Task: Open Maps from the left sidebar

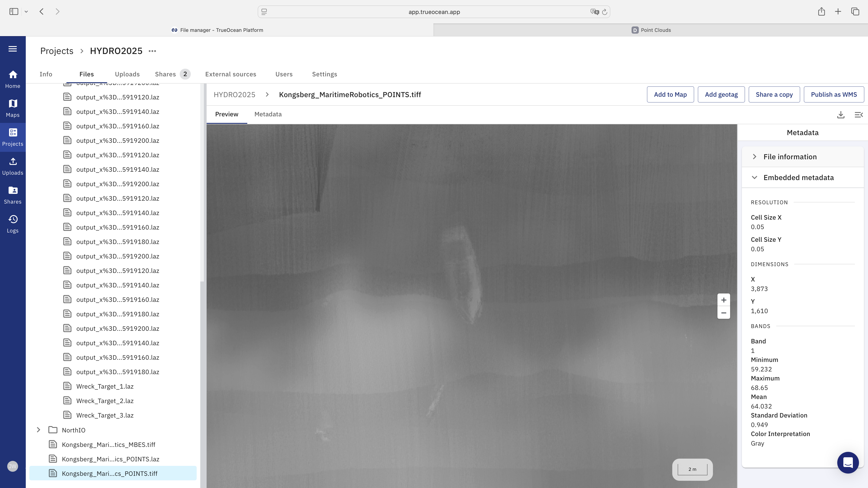Action: pos(12,108)
